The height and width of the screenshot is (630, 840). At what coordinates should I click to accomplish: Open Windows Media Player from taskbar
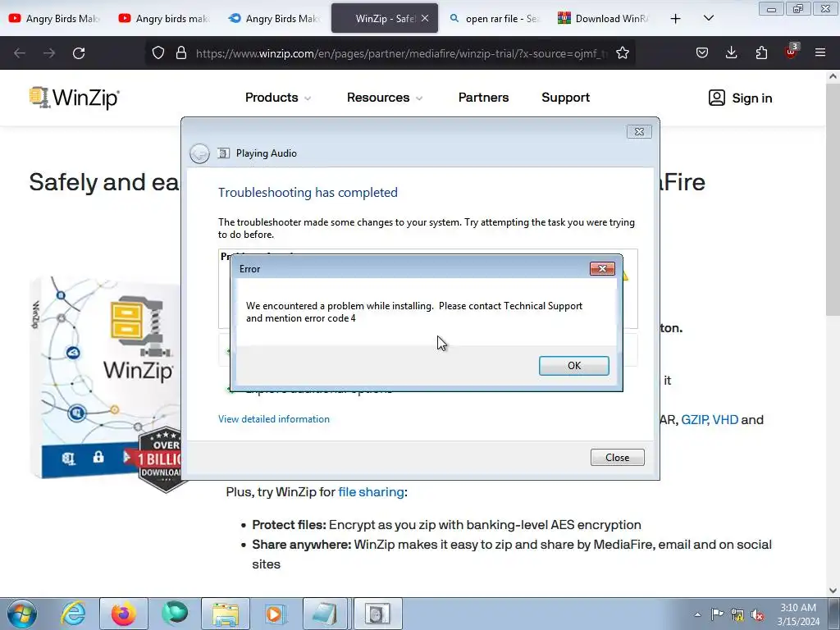pyautogui.click(x=276, y=614)
